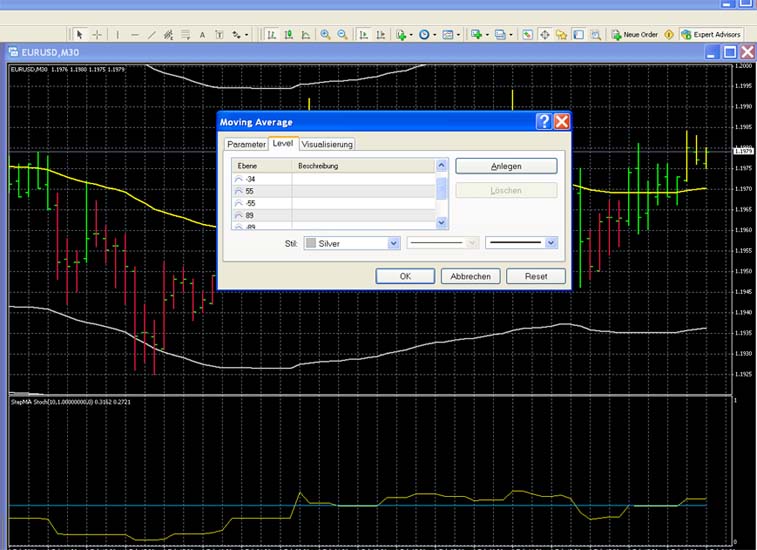Screen dimensions: 757x550
Task: Confirm the dialog with OK
Action: 404,276
